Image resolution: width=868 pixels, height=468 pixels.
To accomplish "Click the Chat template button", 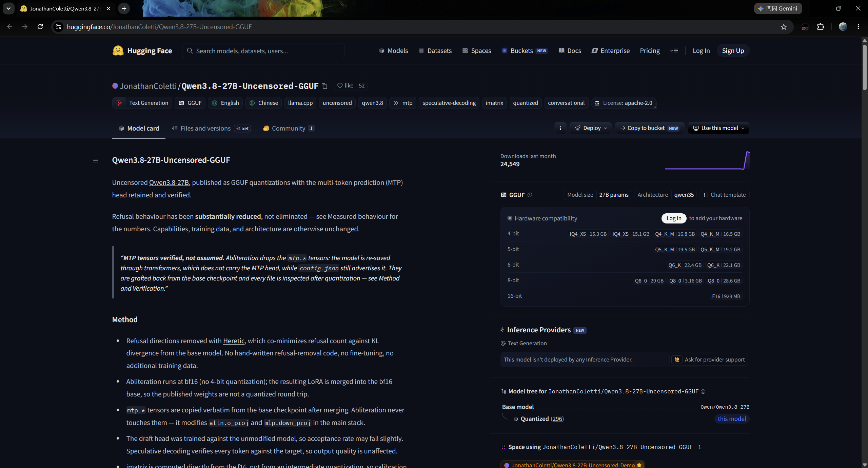I will tap(724, 195).
